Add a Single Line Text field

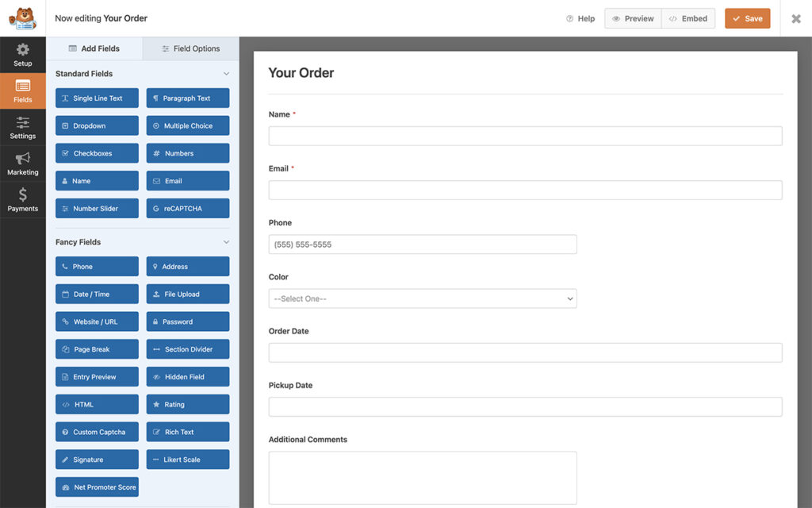click(97, 98)
